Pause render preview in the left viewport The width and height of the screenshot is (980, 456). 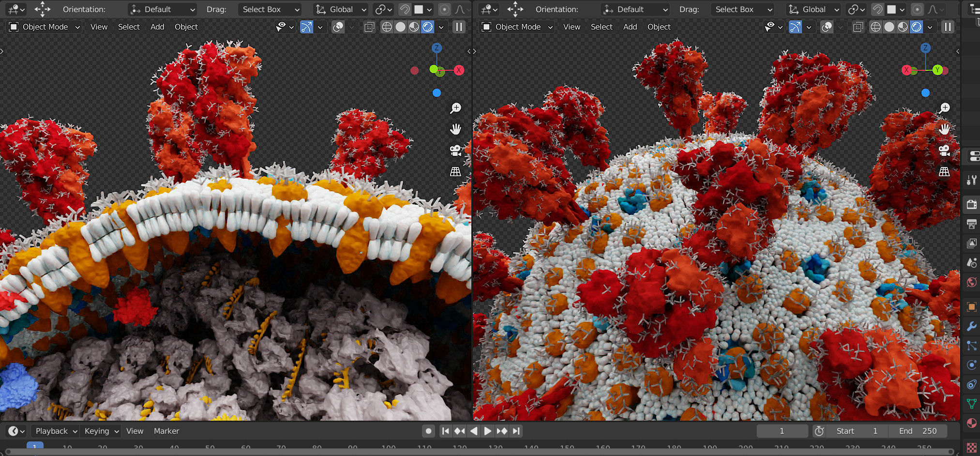tap(459, 27)
